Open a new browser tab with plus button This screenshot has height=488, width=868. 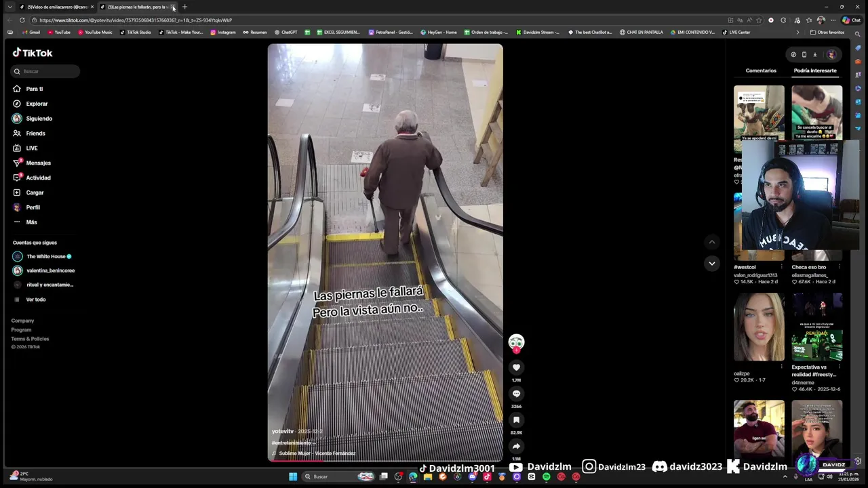click(x=184, y=7)
